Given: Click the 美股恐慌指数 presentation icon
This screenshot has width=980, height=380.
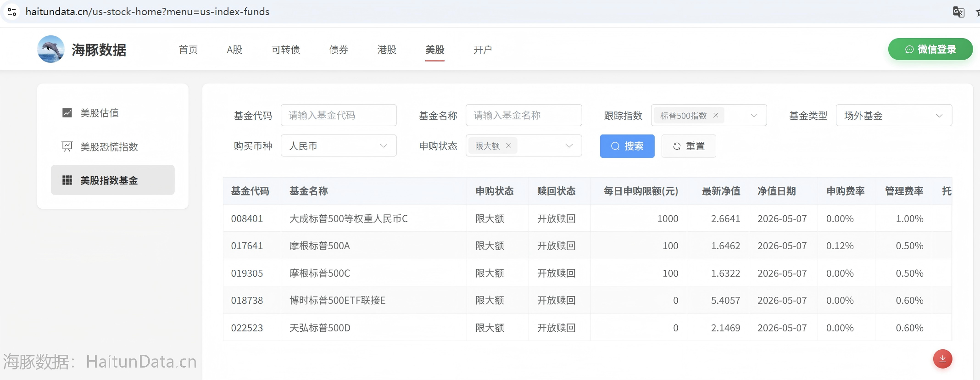Looking at the screenshot, I should [67, 146].
